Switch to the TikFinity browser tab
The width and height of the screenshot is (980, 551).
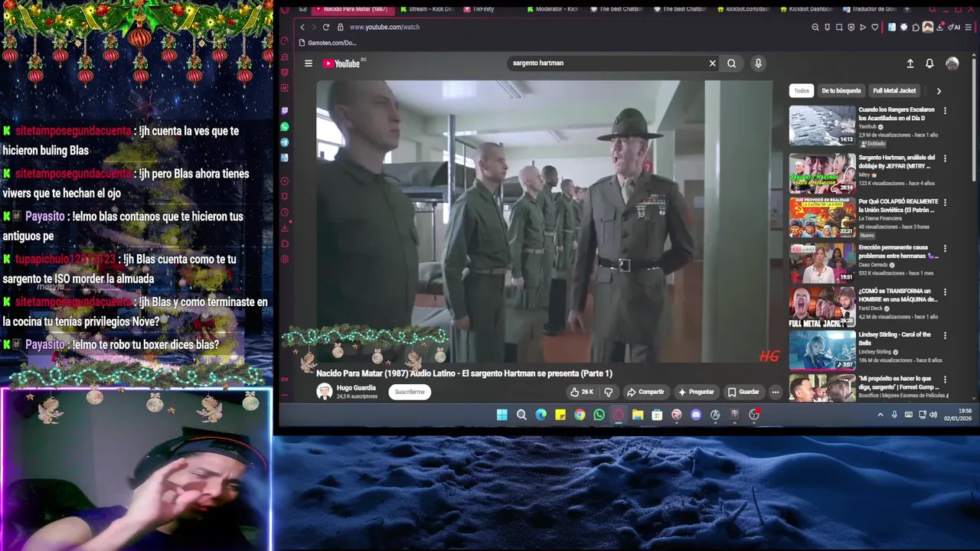click(x=479, y=9)
